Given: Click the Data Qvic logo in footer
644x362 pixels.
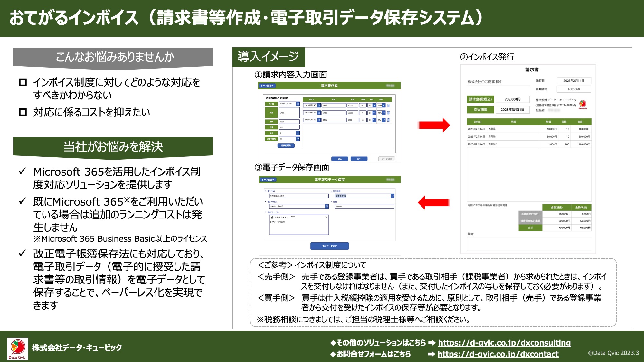Looking at the screenshot, I should pyautogui.click(x=18, y=349).
